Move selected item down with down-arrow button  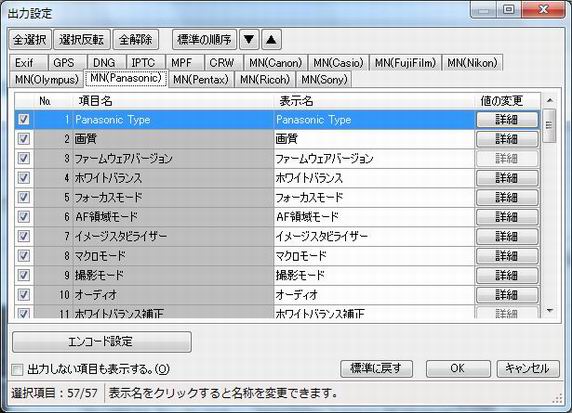(x=249, y=39)
